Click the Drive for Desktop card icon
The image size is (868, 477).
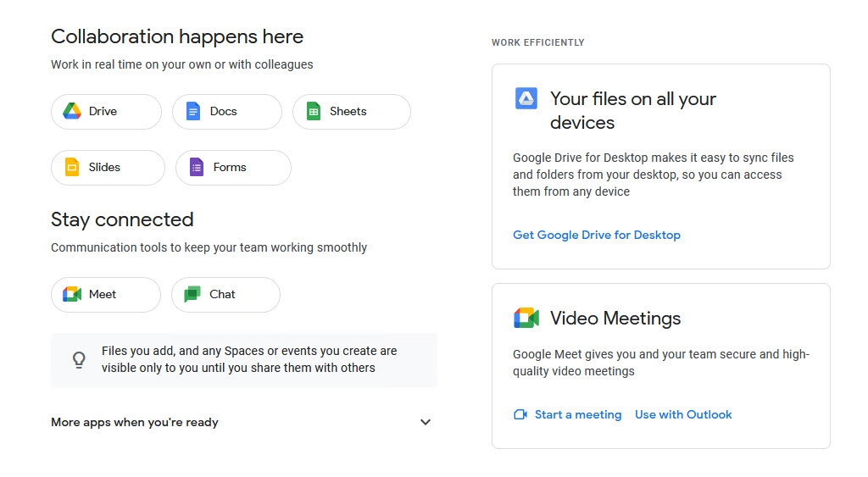point(526,98)
